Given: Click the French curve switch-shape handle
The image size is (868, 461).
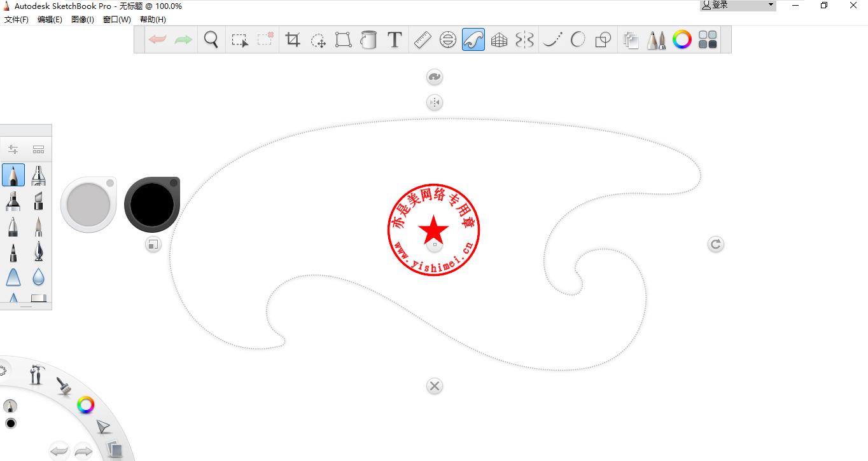Looking at the screenshot, I should [435, 77].
